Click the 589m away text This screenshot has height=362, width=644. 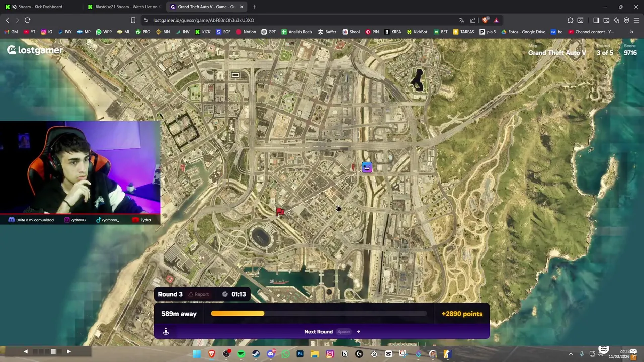179,314
